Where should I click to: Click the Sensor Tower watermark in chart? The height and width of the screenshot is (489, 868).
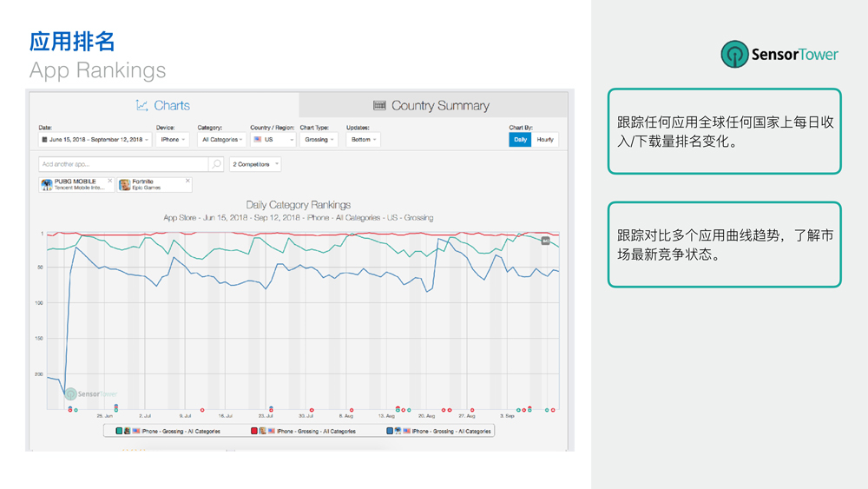(x=91, y=394)
